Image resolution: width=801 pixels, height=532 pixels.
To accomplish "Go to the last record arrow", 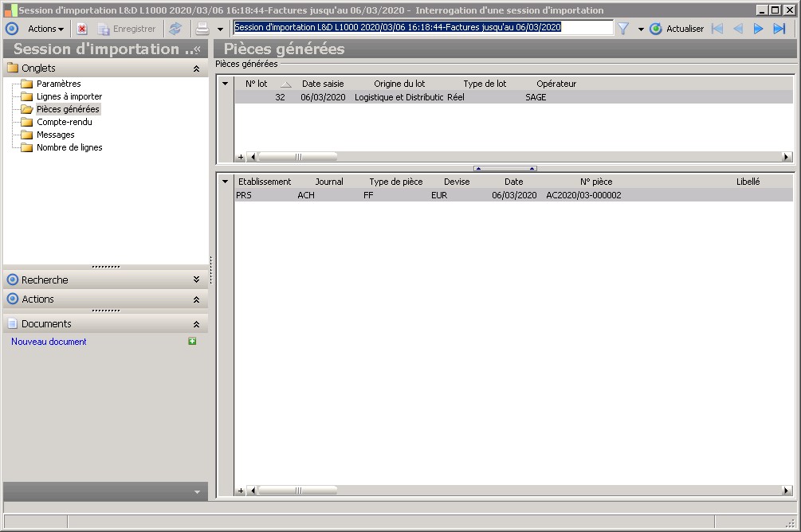I will 779,29.
